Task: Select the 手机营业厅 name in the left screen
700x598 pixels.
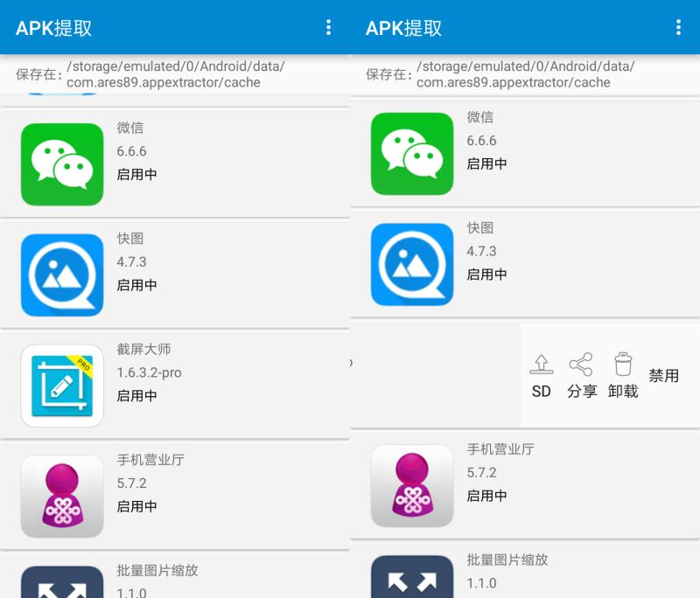Action: coord(150,460)
